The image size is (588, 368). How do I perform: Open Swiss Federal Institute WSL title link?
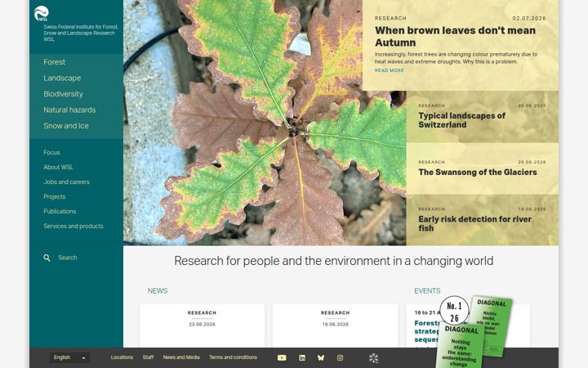coord(81,33)
